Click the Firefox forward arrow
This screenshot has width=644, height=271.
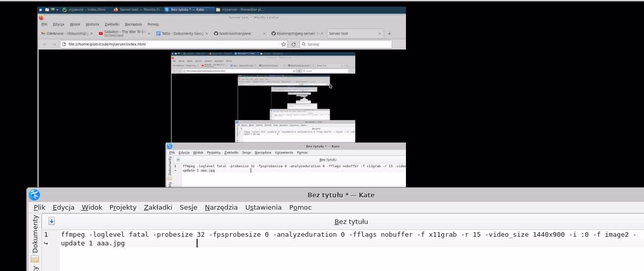coord(54,44)
